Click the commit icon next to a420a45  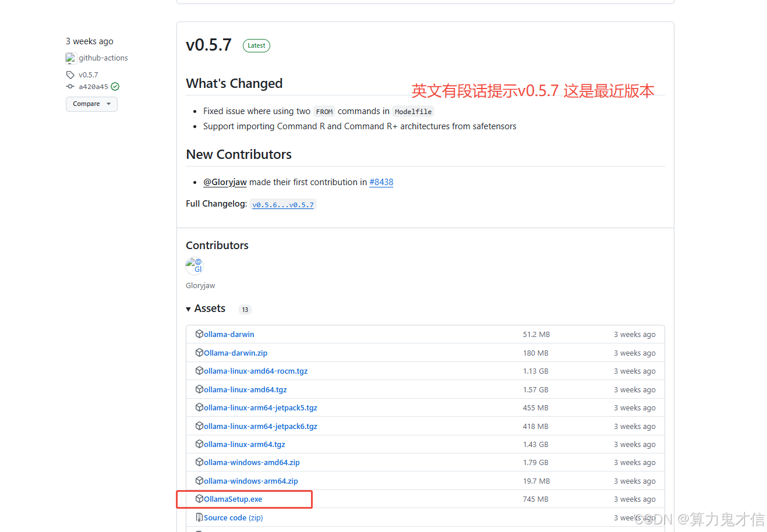point(70,87)
